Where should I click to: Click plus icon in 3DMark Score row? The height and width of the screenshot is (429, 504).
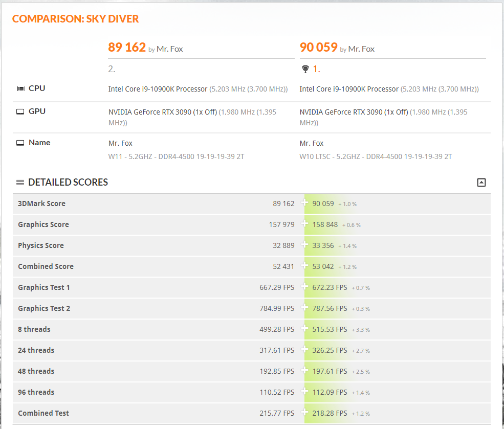click(304, 202)
